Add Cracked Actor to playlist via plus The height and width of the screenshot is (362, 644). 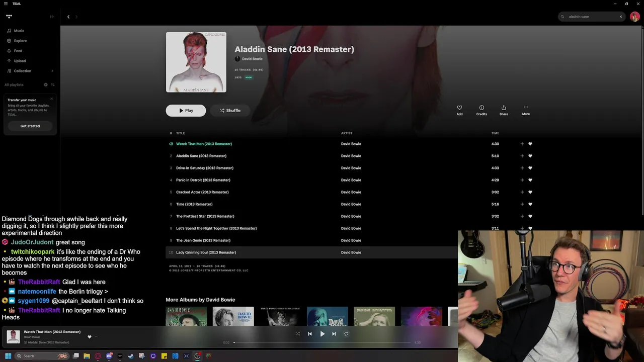(522, 192)
